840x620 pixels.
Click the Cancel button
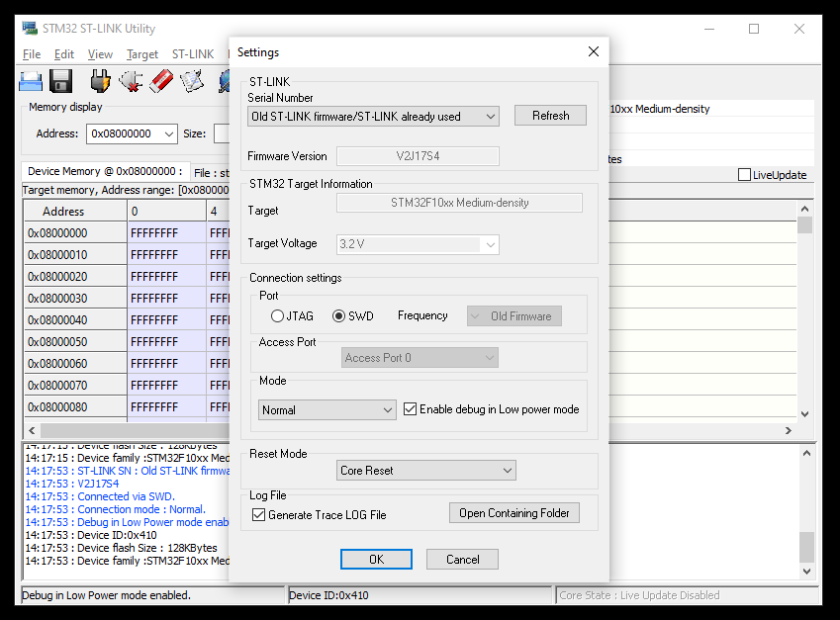[x=462, y=559]
